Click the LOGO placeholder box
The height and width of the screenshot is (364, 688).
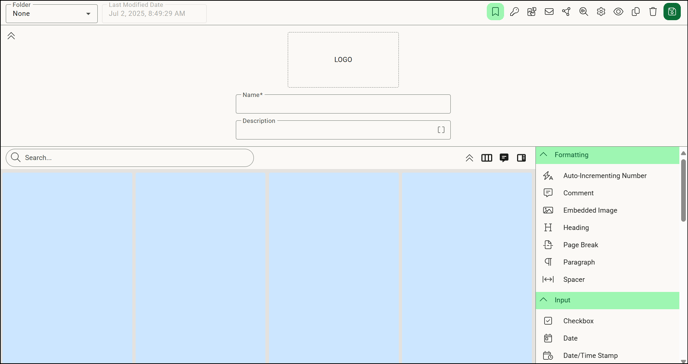pyautogui.click(x=343, y=60)
